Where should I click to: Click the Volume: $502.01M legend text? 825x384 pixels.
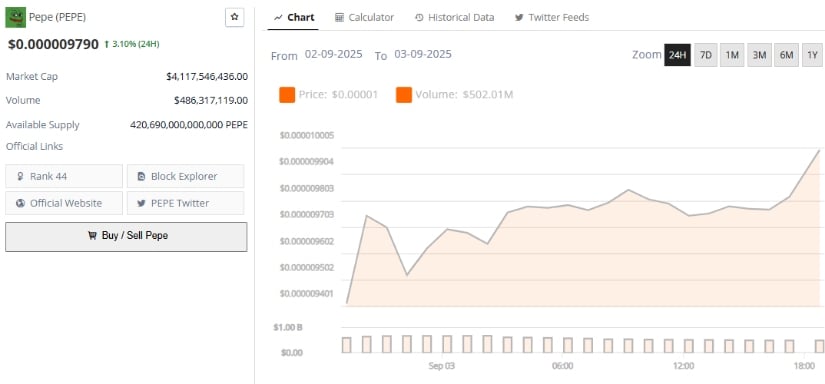click(464, 95)
